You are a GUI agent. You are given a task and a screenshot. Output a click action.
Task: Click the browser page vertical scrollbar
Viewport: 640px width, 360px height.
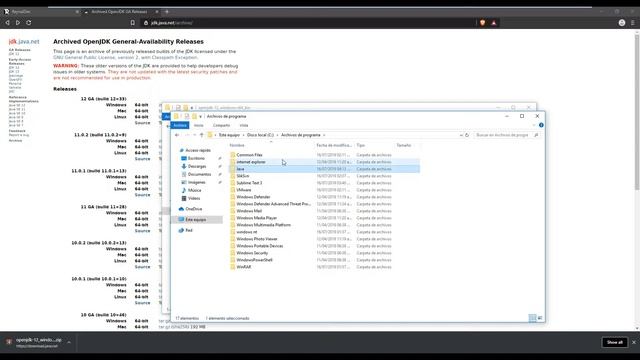637,112
